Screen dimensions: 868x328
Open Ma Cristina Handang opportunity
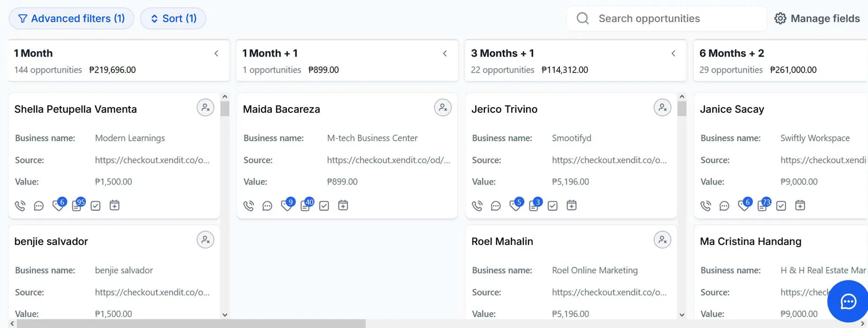coord(750,241)
